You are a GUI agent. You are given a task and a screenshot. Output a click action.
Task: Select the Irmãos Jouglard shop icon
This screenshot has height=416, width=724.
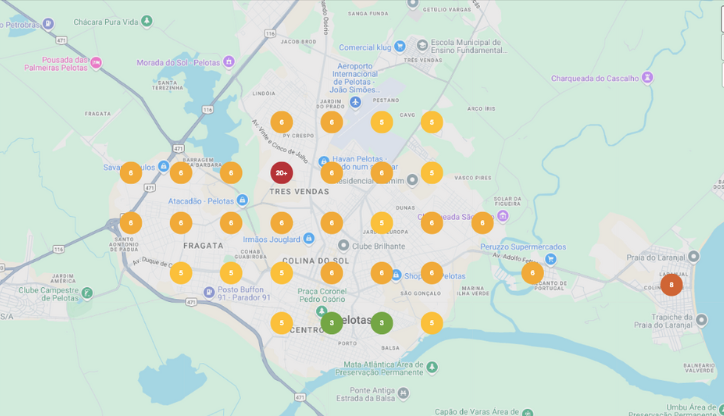(309, 238)
